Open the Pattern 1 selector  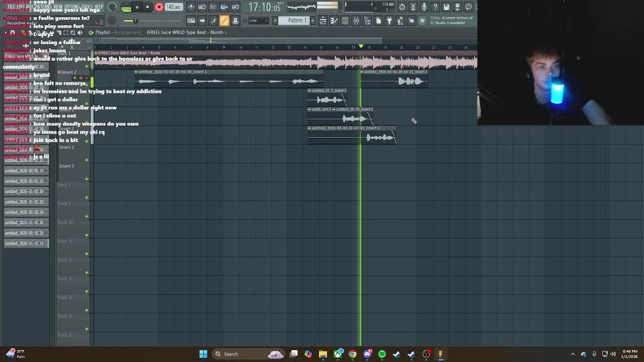click(x=297, y=21)
